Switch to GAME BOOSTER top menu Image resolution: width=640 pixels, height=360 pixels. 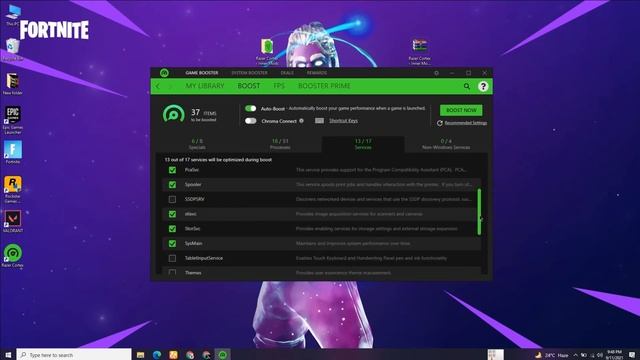pyautogui.click(x=202, y=73)
